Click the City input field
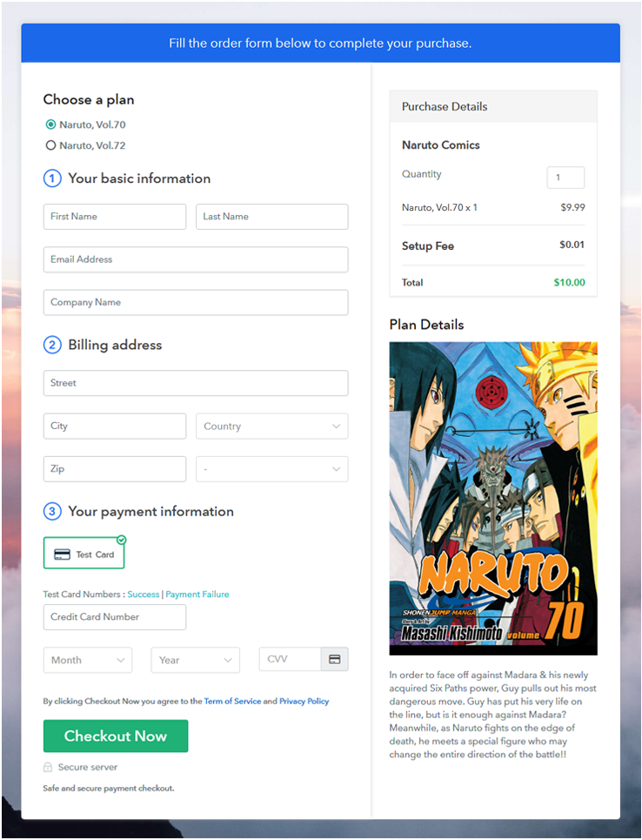642x840 pixels. [115, 426]
